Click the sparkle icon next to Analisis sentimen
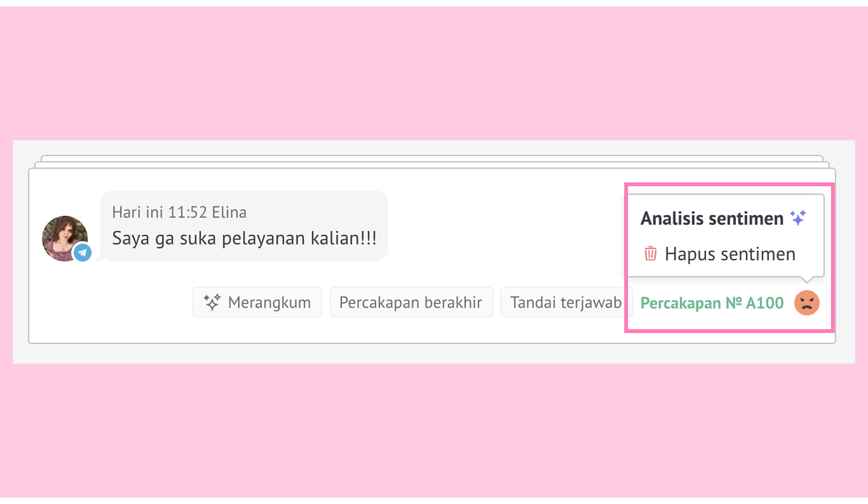 pyautogui.click(x=798, y=218)
